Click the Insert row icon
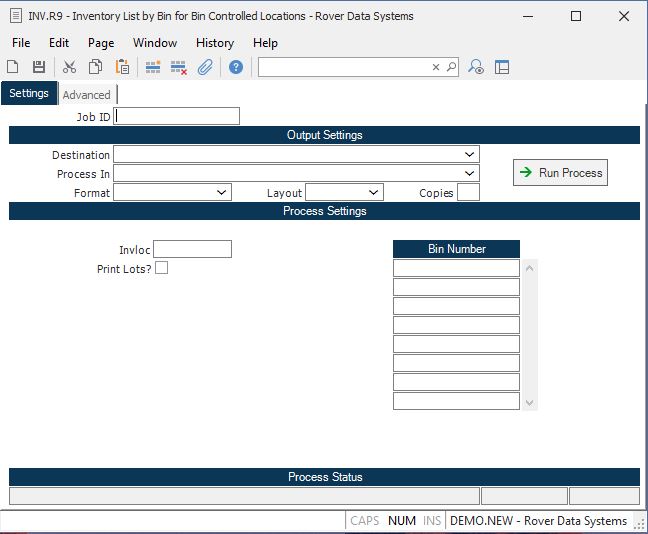The image size is (648, 534). coord(153,67)
